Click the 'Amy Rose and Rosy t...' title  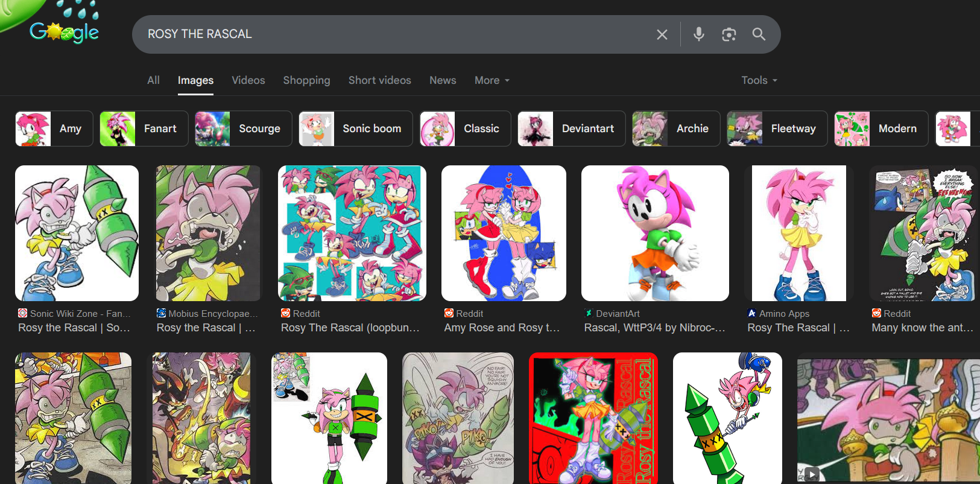pos(502,328)
